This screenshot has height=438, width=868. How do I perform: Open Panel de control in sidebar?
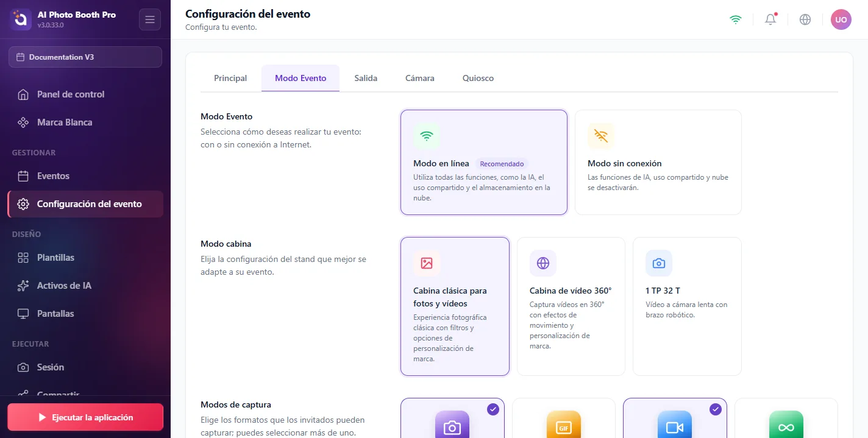(x=85, y=94)
